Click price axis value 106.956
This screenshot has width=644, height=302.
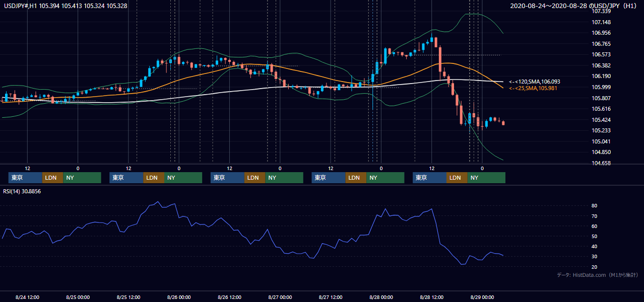tap(601, 33)
